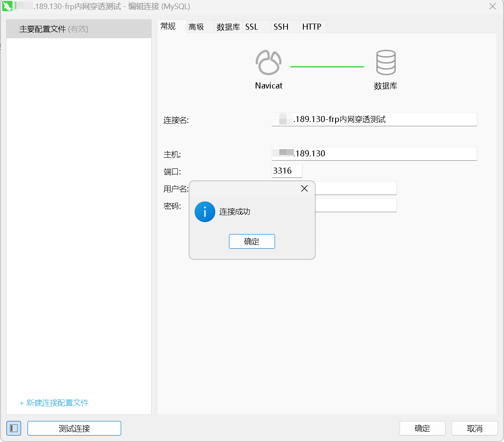Close the 连接成功 popup with X
The width and height of the screenshot is (504, 442).
(x=304, y=189)
